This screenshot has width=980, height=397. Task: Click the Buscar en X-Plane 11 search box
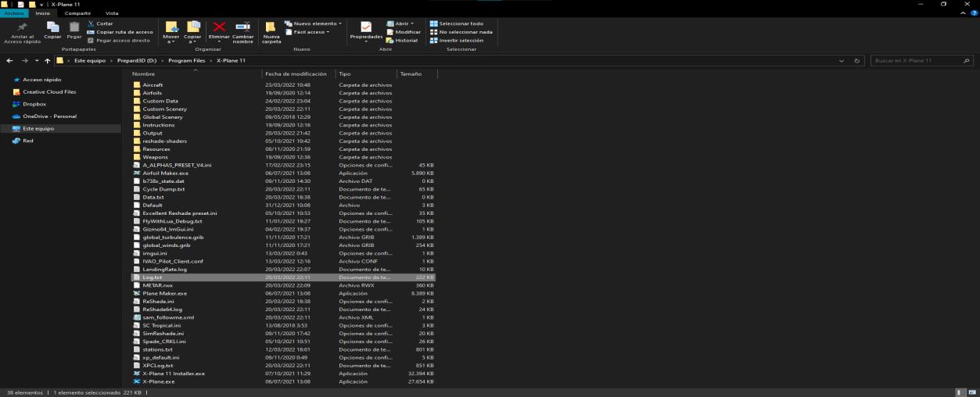click(921, 60)
